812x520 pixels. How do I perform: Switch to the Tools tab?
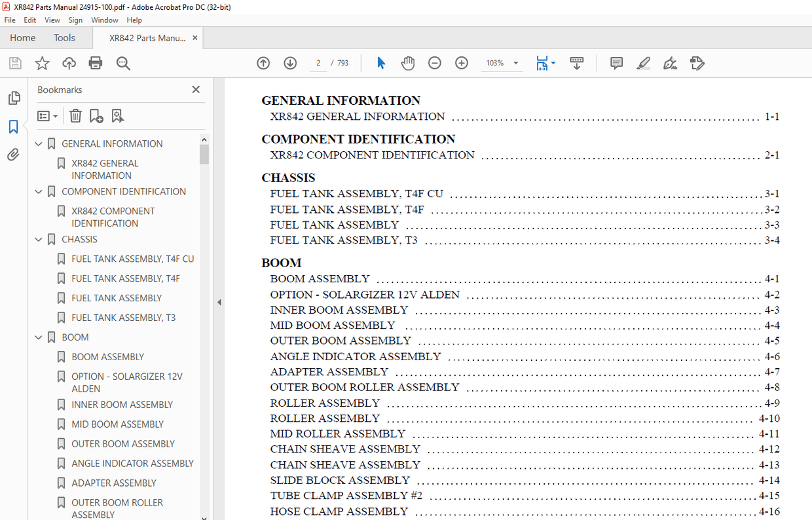click(x=64, y=38)
